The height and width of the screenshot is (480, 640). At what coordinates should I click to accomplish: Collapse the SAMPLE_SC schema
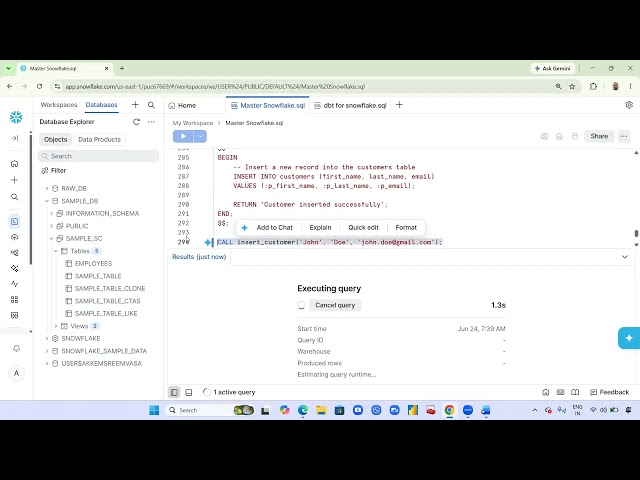click(x=51, y=238)
